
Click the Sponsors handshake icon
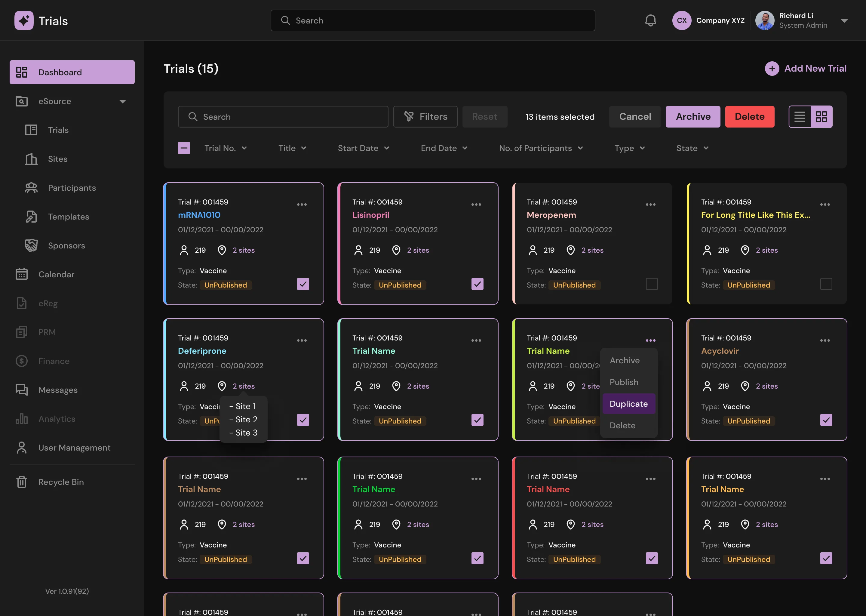(x=31, y=245)
